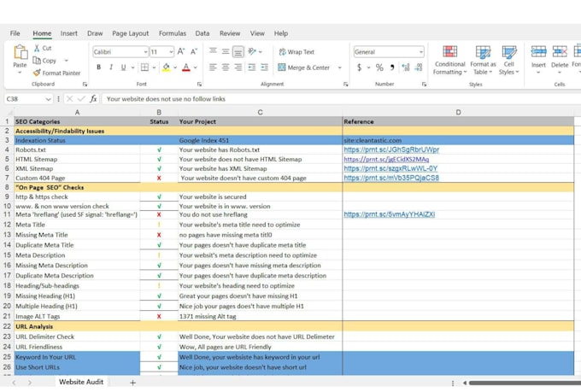
Task: Click the horizontal scrollbar at bottom
Action: [x=525, y=383]
